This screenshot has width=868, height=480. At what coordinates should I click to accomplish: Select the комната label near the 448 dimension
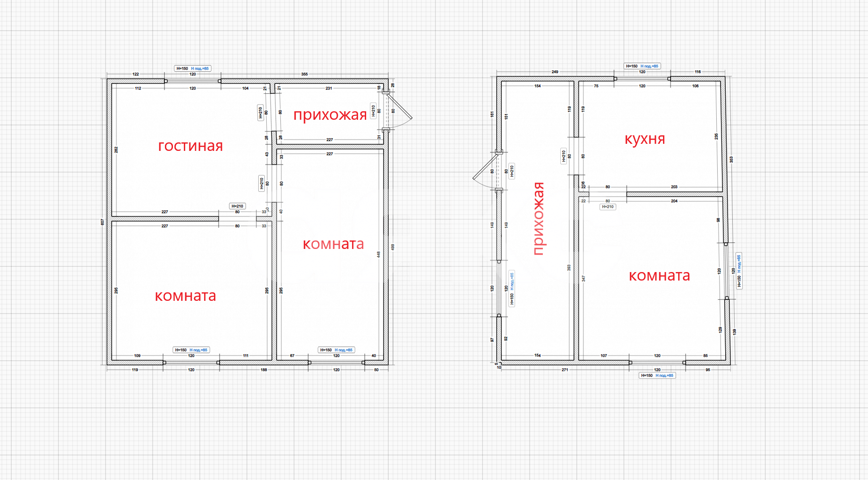click(x=333, y=244)
